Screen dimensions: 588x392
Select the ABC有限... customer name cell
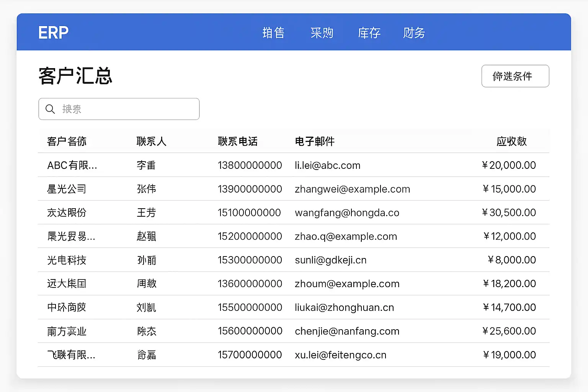tap(72, 165)
